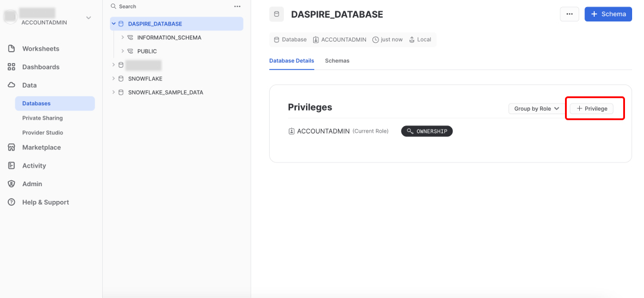Click the Data cloud icon
This screenshot has height=298, width=644.
(x=11, y=85)
